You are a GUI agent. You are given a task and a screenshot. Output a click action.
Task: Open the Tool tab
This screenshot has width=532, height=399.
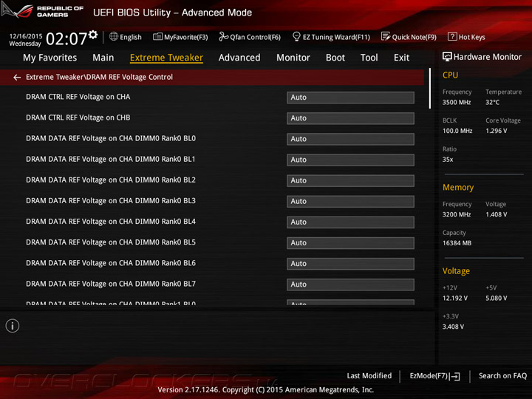click(369, 58)
